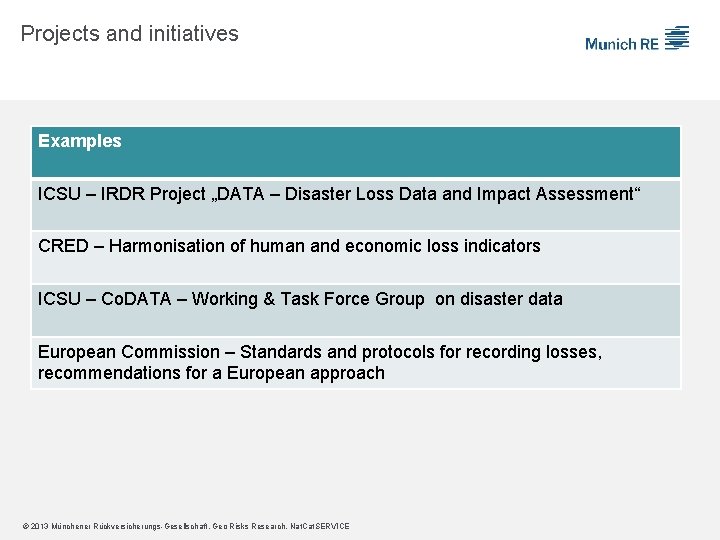720x540 pixels.
Task: Click the Geo Risks Research footer text
Action: tap(249, 526)
